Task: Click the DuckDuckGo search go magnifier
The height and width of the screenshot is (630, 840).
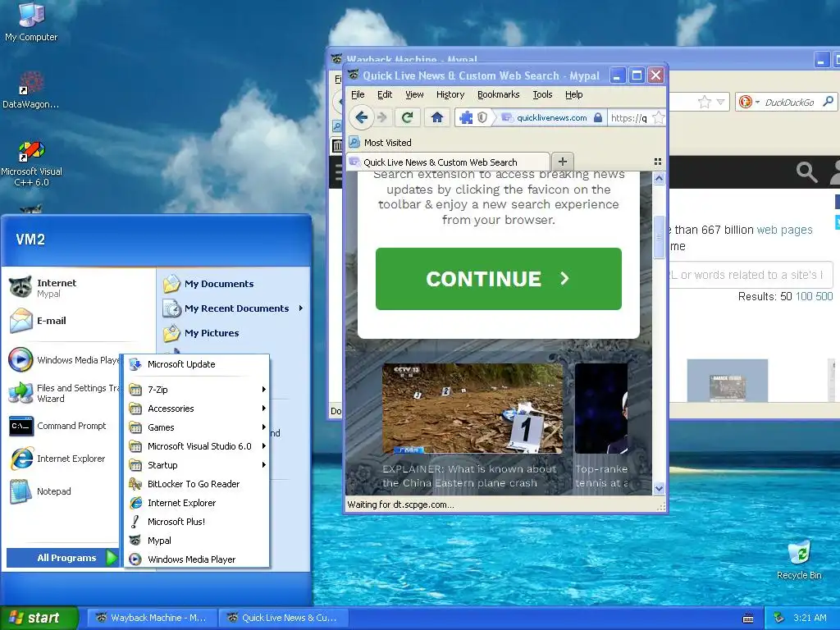Action: 829,101
